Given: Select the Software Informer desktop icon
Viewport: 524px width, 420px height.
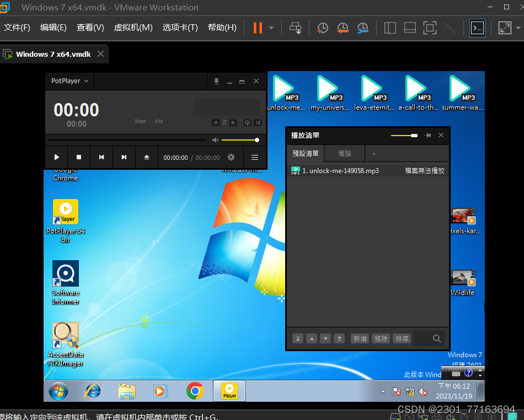Looking at the screenshot, I should pyautogui.click(x=66, y=282).
